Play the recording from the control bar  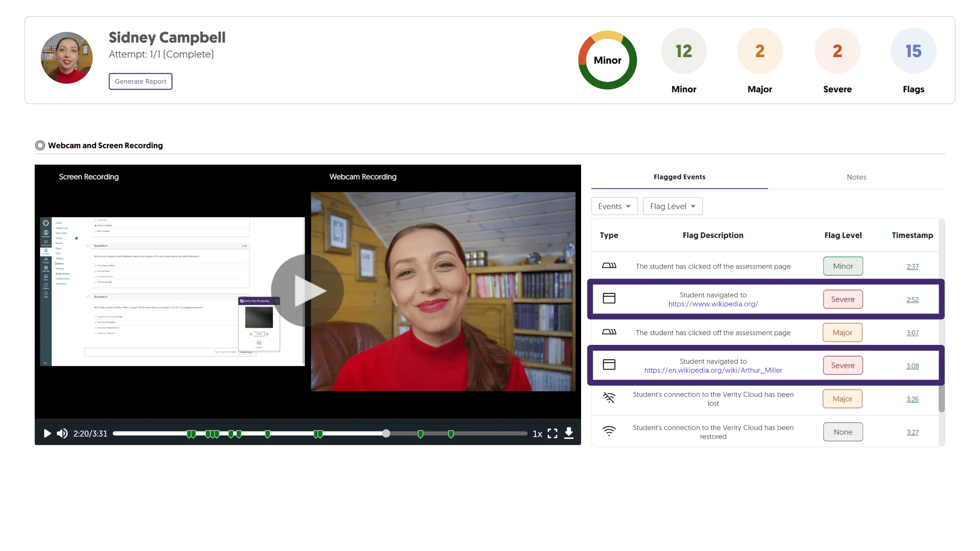pos(47,433)
